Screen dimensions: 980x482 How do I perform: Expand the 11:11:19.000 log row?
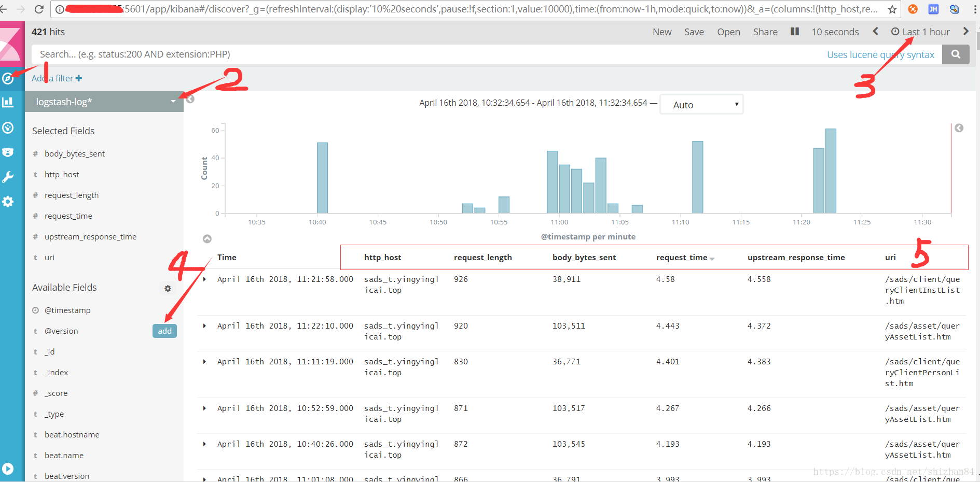(x=204, y=362)
